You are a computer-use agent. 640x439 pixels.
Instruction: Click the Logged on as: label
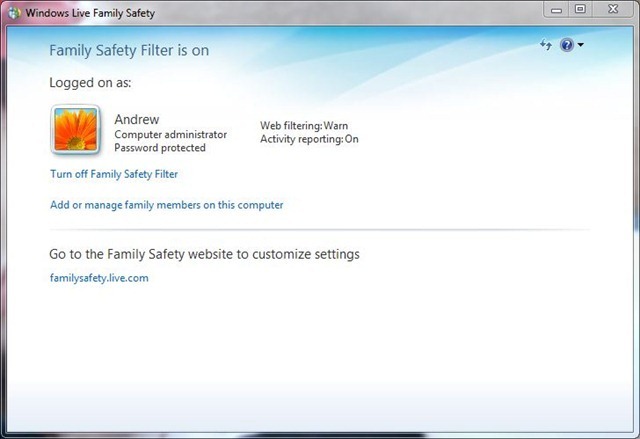tap(90, 83)
